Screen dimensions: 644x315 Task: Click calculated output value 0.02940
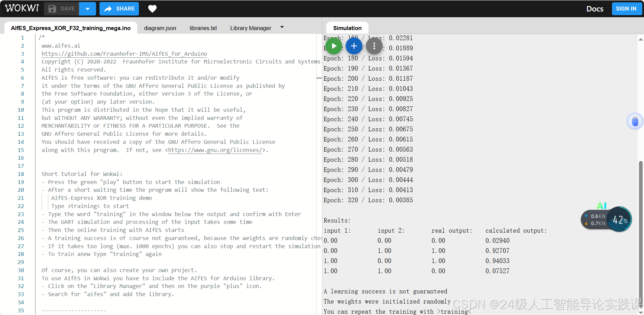click(x=497, y=241)
